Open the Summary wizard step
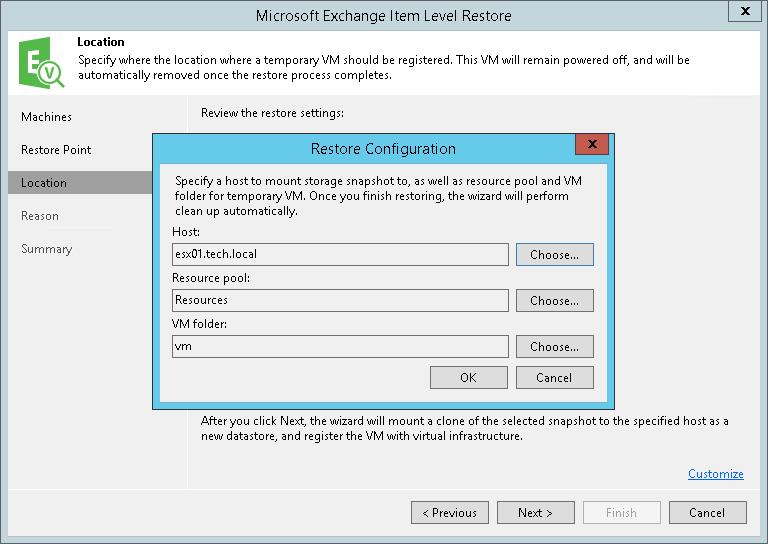This screenshot has height=544, width=768. pos(47,249)
